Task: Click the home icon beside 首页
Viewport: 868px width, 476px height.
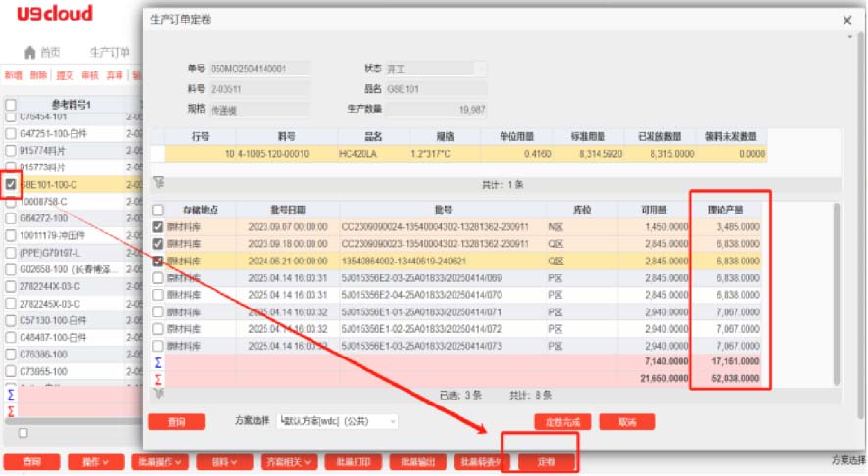Action: (30, 53)
